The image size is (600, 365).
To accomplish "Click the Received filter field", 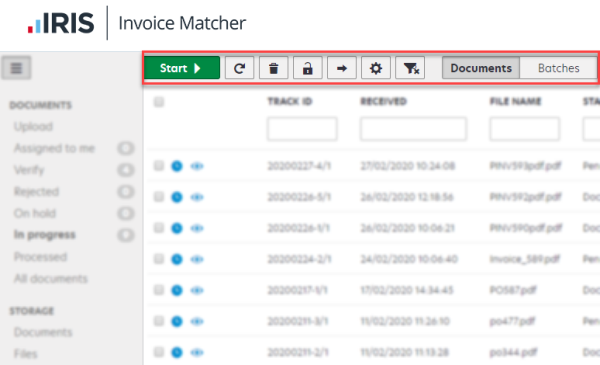I will coord(413,129).
